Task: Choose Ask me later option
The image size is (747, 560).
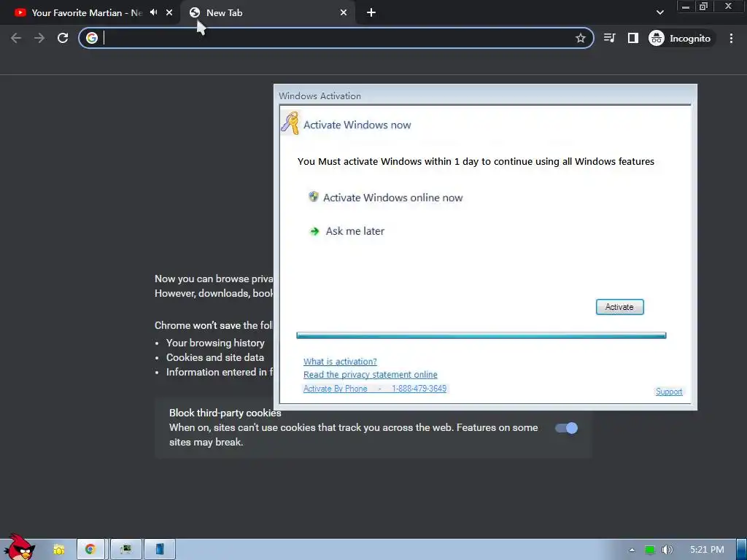Action: (355, 231)
